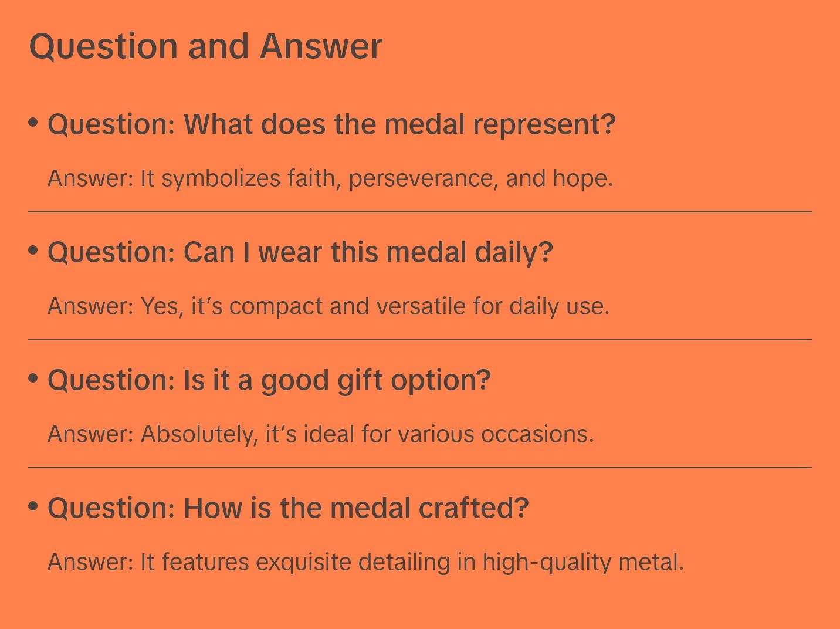Click bullet beside "How is the medal crafted?"
This screenshot has width=840, height=629.
tap(33, 506)
